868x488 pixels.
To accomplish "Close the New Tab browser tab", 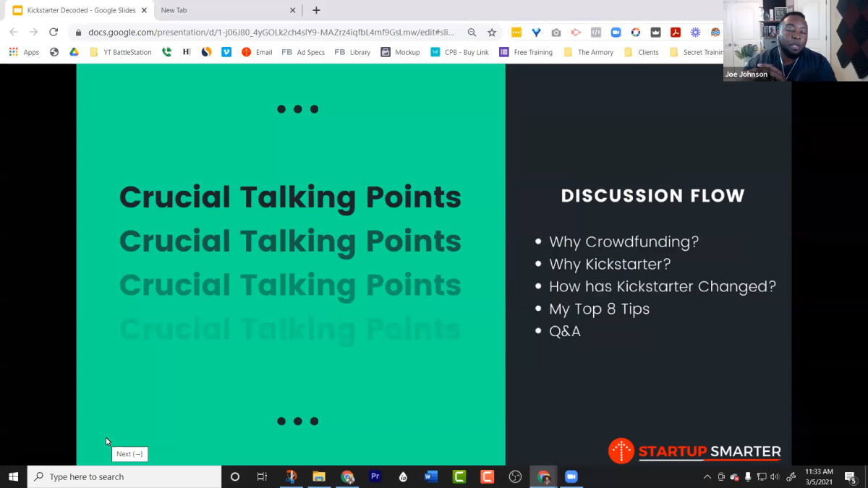I will 292,10.
